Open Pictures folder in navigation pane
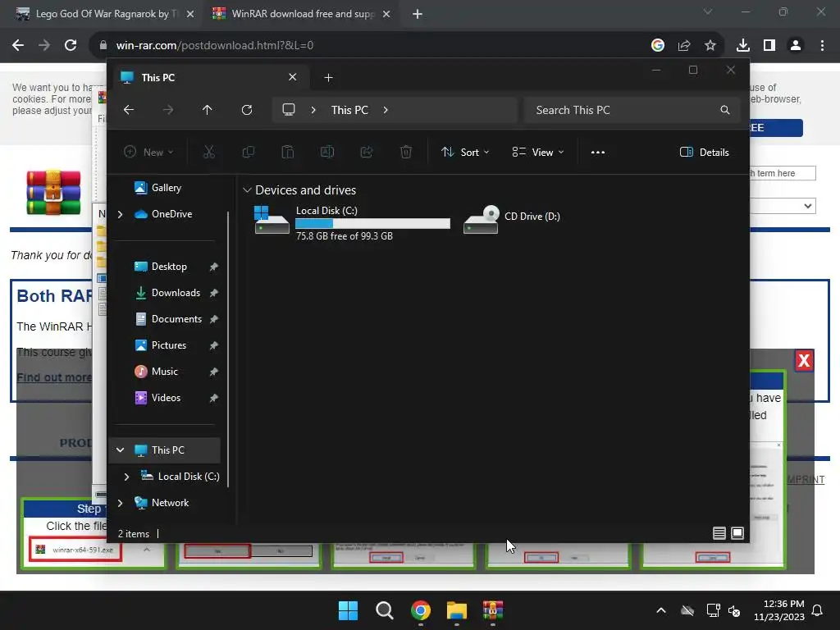The width and height of the screenshot is (840, 630). (x=160, y=345)
